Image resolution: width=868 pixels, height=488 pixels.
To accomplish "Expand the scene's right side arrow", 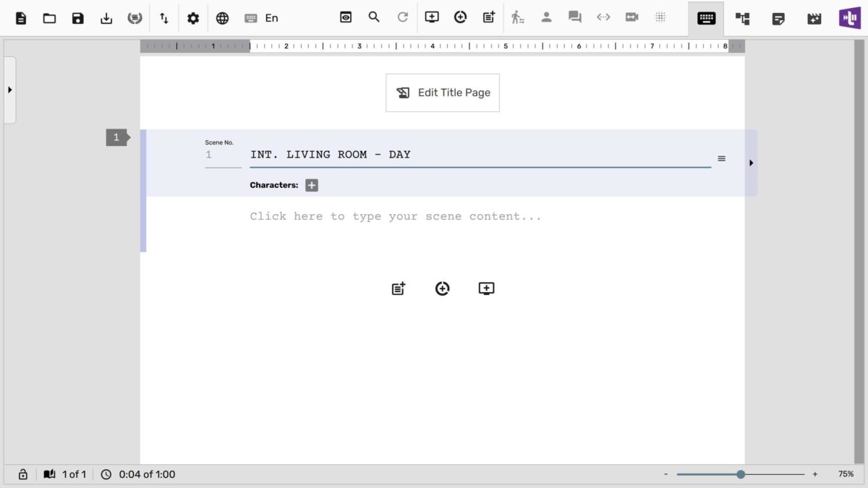I will tap(751, 163).
